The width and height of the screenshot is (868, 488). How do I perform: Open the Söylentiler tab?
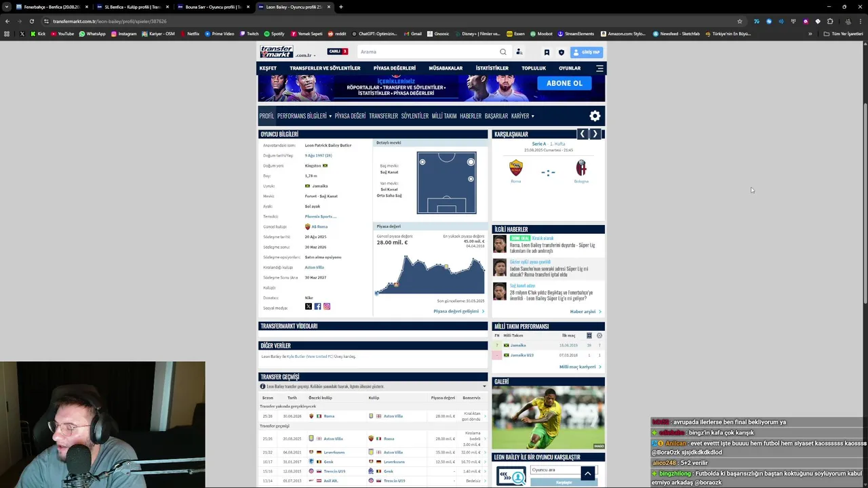(414, 116)
